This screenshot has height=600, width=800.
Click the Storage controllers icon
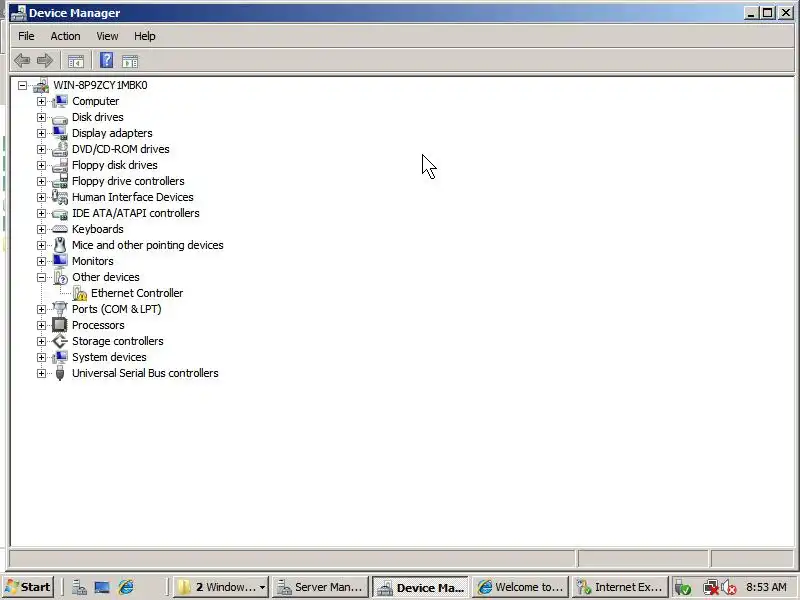60,341
